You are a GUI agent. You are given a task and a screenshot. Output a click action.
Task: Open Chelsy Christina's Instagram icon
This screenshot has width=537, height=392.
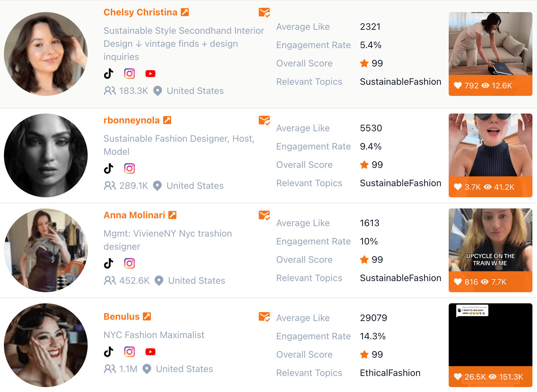[130, 74]
